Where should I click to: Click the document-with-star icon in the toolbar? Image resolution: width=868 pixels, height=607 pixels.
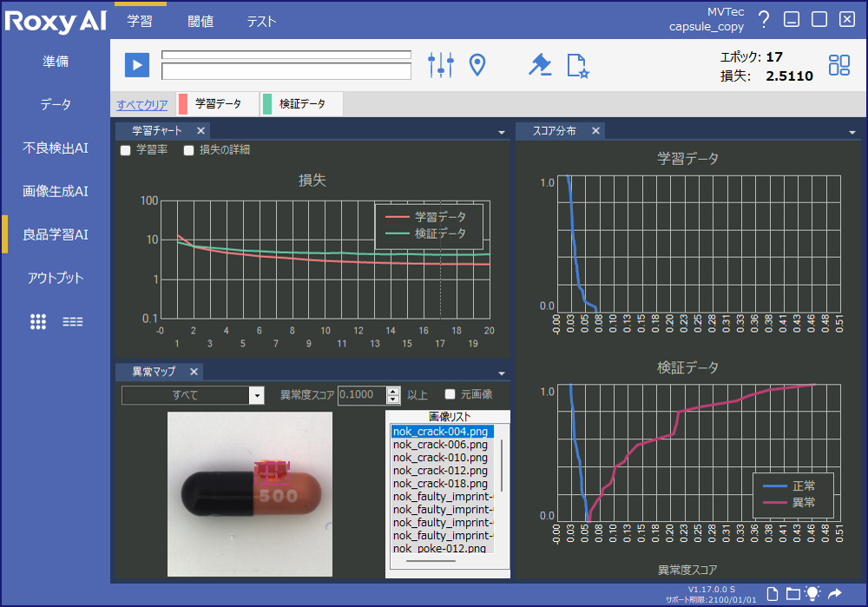pyautogui.click(x=577, y=64)
